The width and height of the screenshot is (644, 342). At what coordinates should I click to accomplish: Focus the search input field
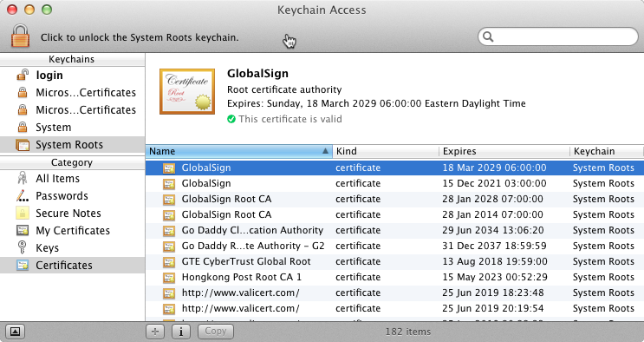pyautogui.click(x=558, y=36)
